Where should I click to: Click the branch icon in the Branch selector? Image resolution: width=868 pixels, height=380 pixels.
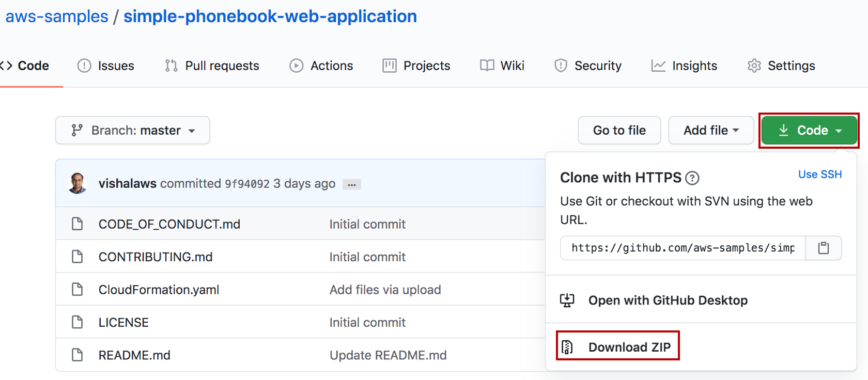point(77,130)
